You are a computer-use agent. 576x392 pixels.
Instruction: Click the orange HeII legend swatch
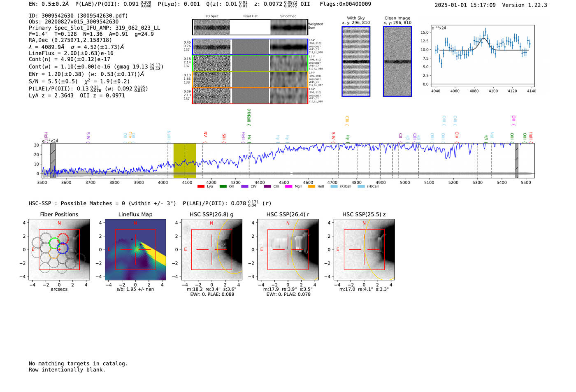point(311,187)
